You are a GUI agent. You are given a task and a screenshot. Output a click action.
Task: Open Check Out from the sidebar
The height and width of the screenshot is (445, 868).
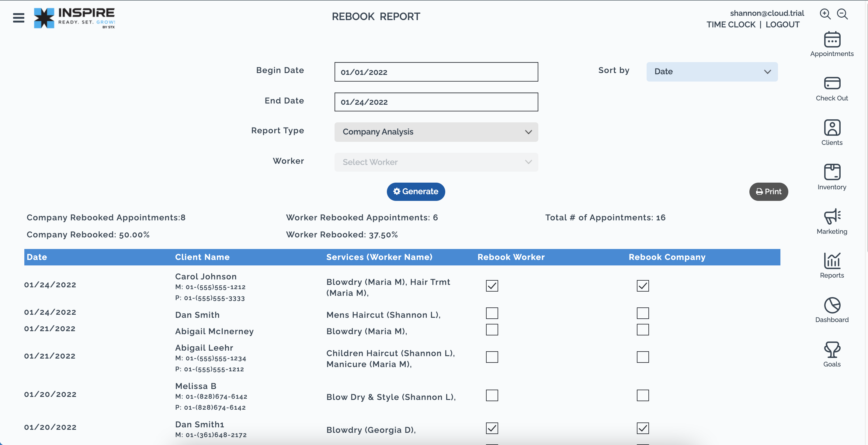pos(832,89)
